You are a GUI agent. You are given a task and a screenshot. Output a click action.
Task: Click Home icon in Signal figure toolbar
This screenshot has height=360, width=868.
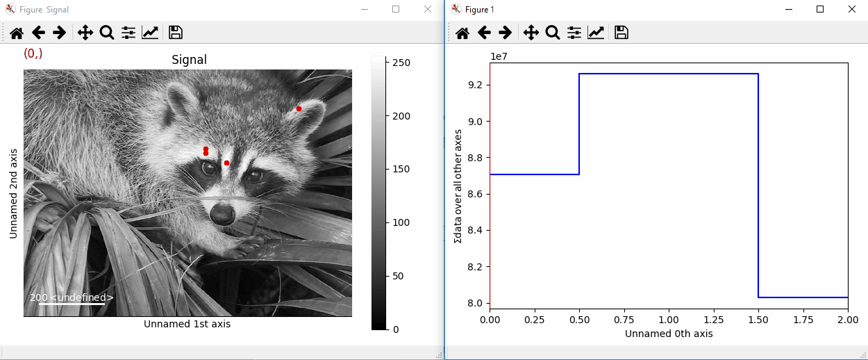pyautogui.click(x=17, y=33)
